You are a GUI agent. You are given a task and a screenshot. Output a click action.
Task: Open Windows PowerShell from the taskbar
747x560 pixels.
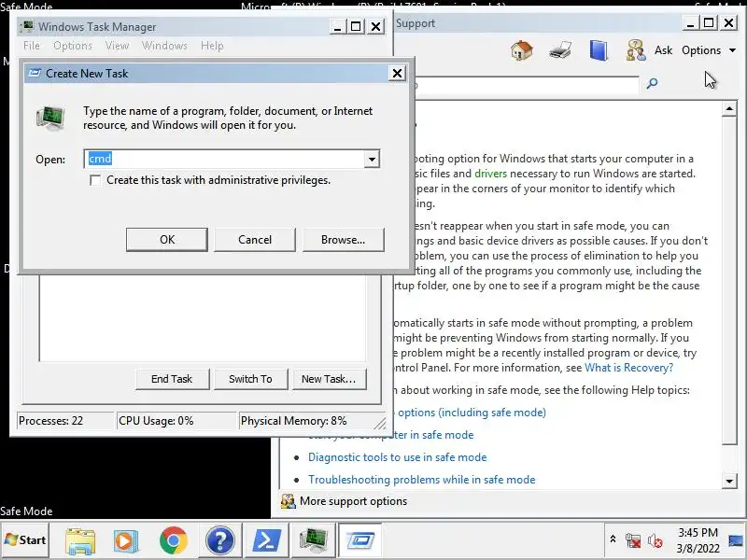(x=266, y=540)
